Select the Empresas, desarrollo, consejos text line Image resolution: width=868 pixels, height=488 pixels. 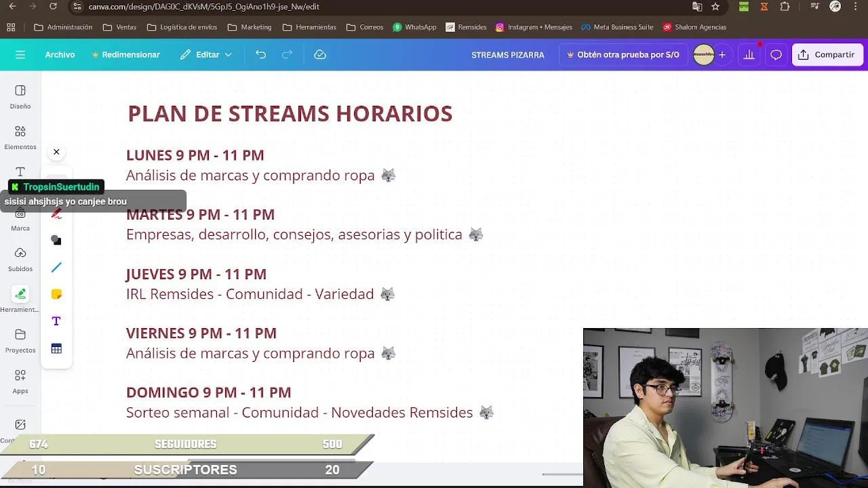pyautogui.click(x=304, y=235)
